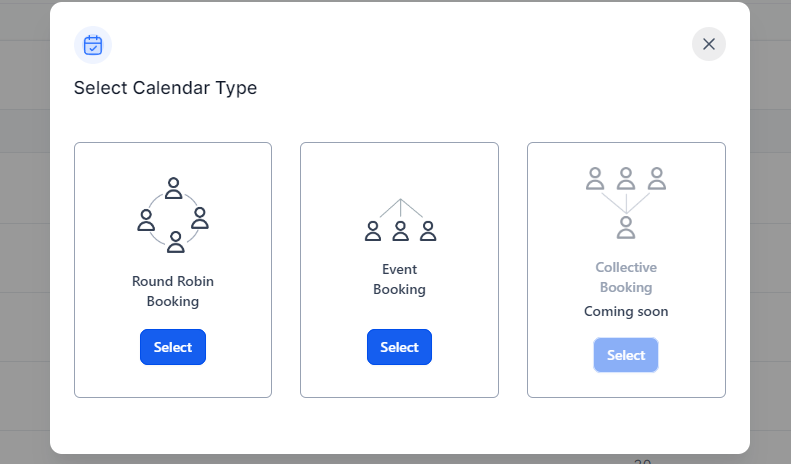Viewport: 791px width, 464px height.
Task: Click the Coming soon text
Action: (x=626, y=311)
